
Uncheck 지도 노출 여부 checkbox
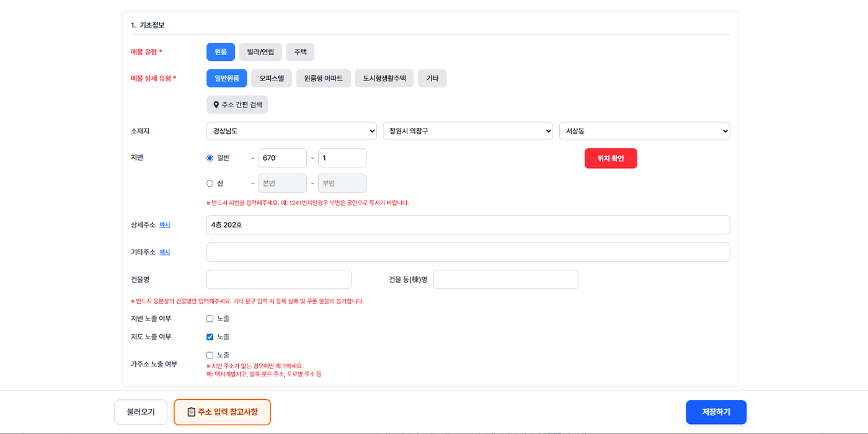[x=210, y=337]
